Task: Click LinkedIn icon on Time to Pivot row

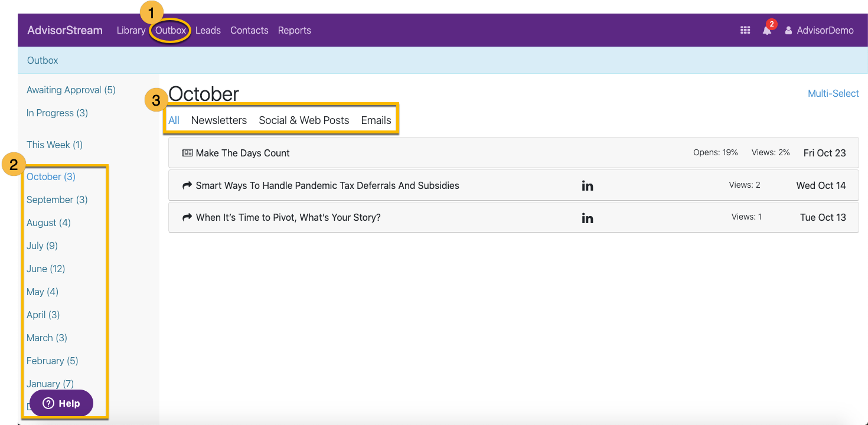Action: pyautogui.click(x=588, y=218)
